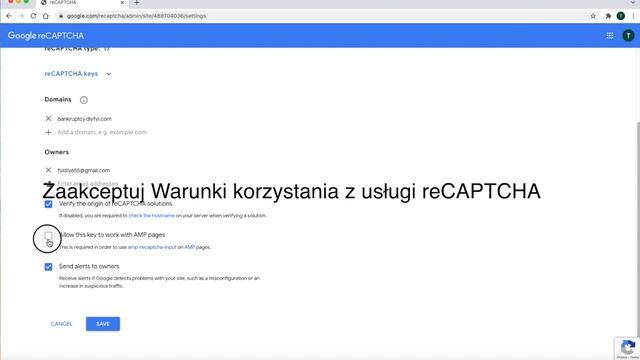This screenshot has height=360, width=640.
Task: Enable Allow this key to work with AMP pages
Action: [x=48, y=236]
